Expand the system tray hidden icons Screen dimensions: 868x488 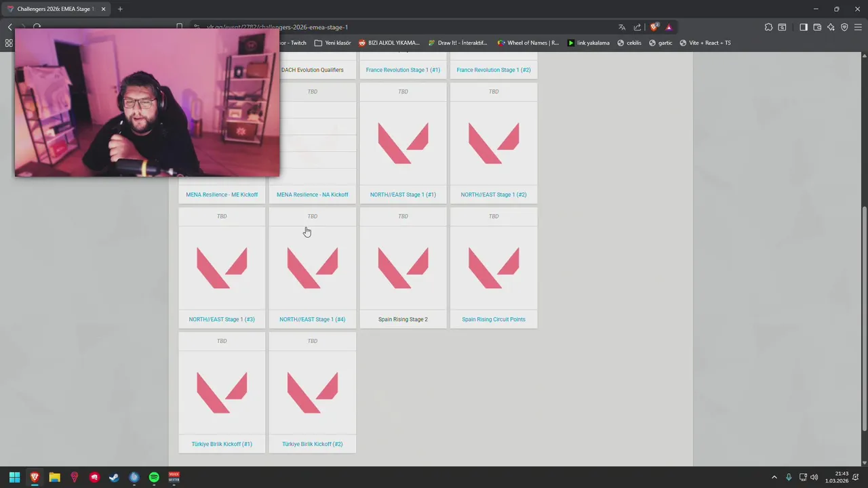tap(774, 477)
